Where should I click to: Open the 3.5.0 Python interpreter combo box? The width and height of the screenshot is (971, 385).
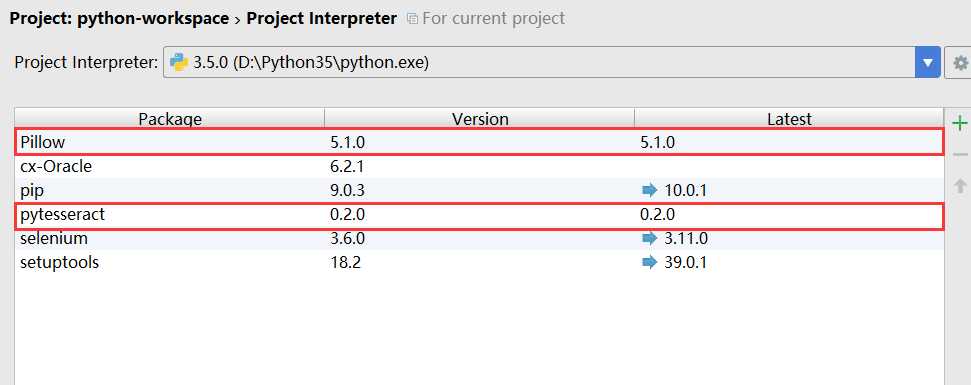tap(552, 63)
